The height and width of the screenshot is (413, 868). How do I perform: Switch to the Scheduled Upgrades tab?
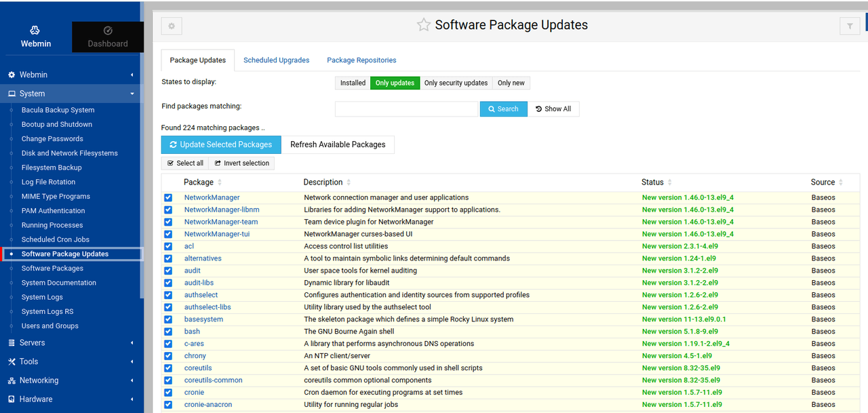(276, 60)
